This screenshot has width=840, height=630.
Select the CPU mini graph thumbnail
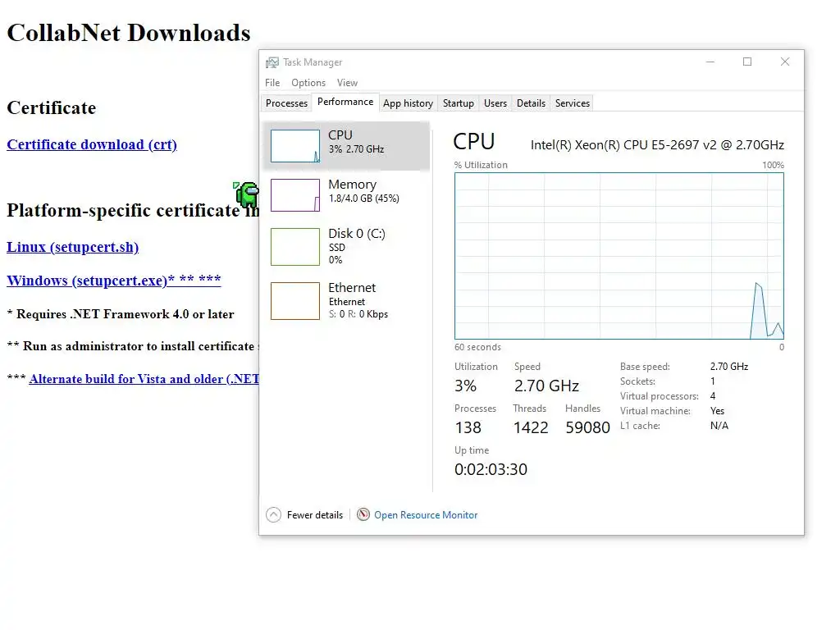click(295, 146)
